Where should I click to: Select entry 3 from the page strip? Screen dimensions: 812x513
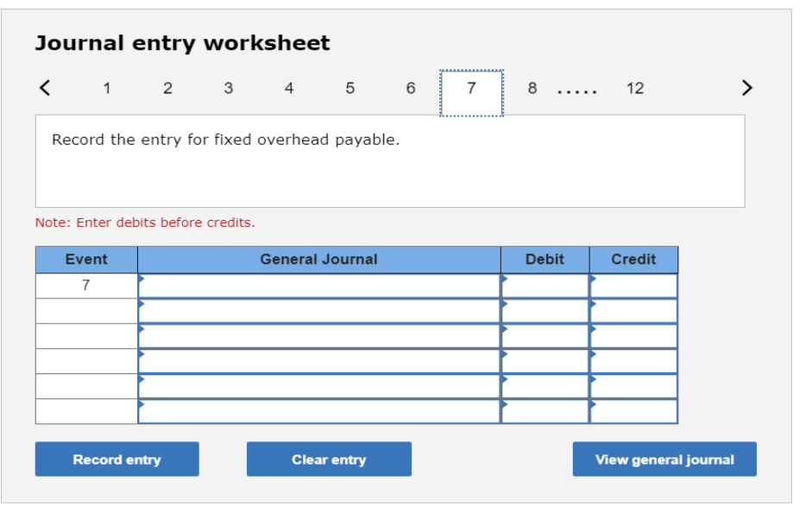tap(228, 87)
